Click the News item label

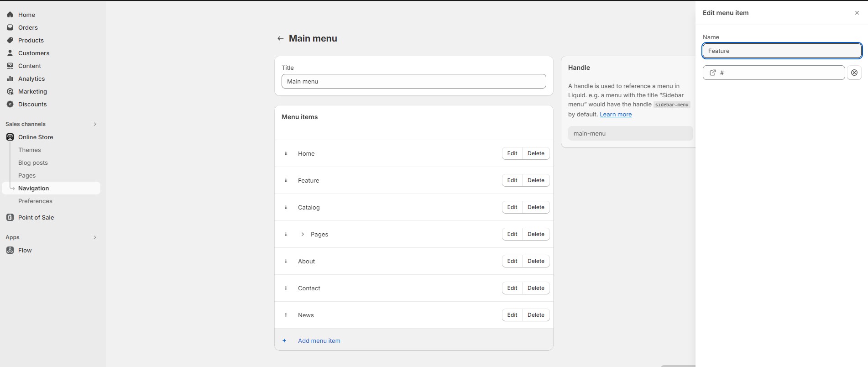(x=306, y=315)
